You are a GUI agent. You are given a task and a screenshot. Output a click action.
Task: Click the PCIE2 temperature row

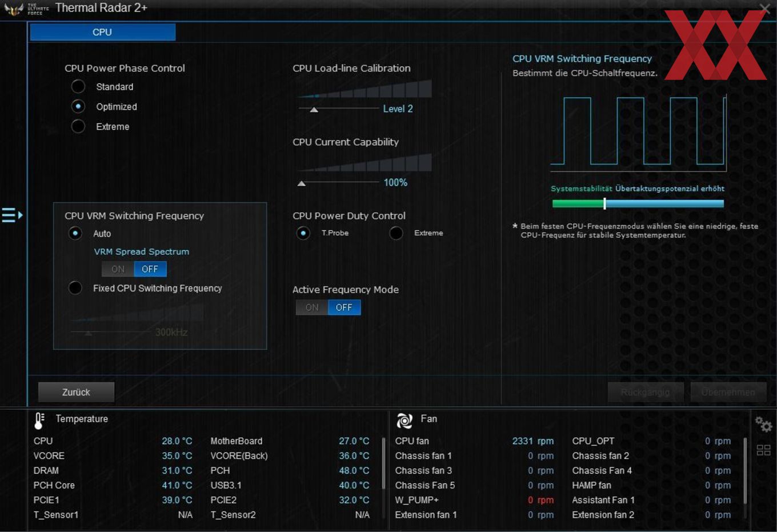click(x=290, y=500)
